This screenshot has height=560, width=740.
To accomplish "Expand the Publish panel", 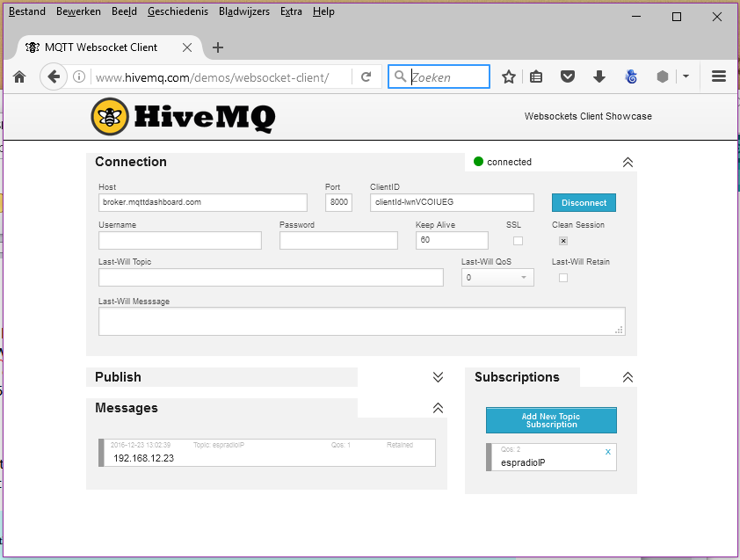I will [438, 377].
